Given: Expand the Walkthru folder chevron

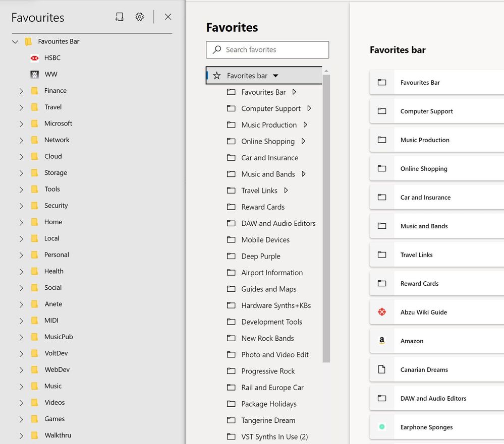Looking at the screenshot, I should click(21, 436).
